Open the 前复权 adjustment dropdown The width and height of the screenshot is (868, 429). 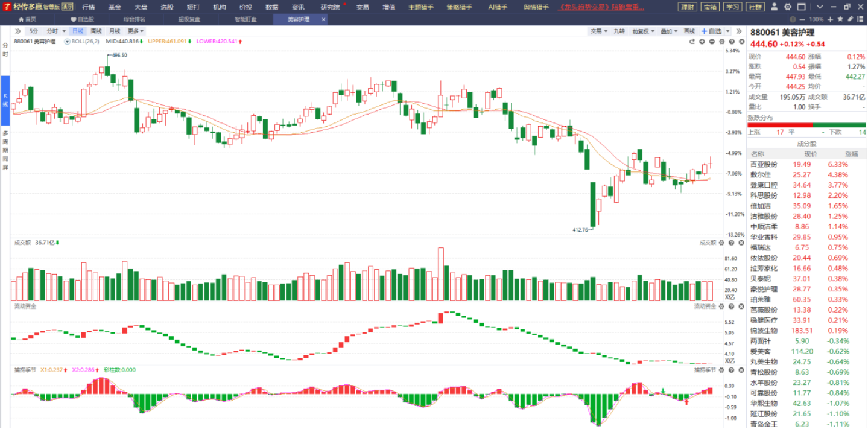coord(642,31)
